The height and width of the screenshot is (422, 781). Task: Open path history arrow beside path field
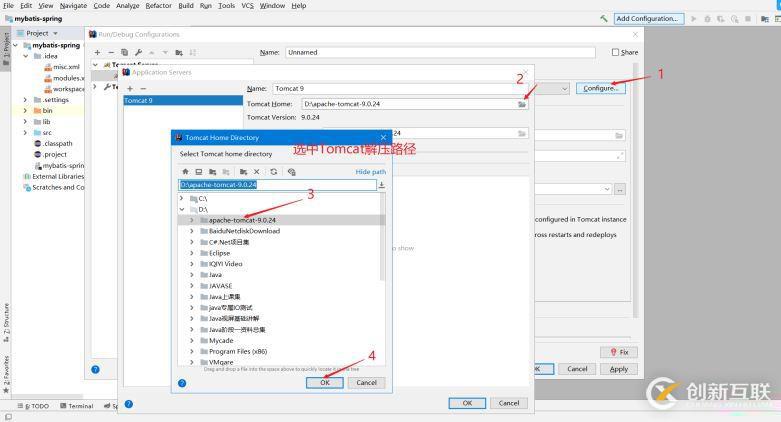point(382,185)
